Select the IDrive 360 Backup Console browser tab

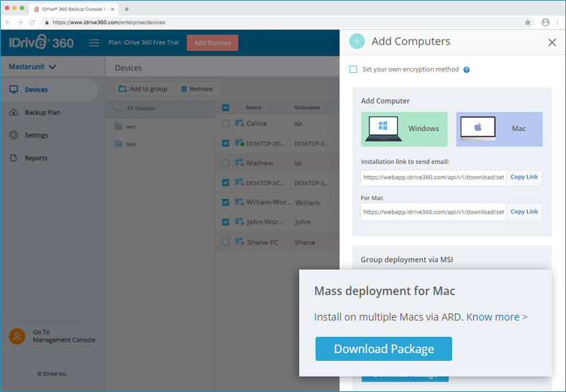[x=74, y=9]
